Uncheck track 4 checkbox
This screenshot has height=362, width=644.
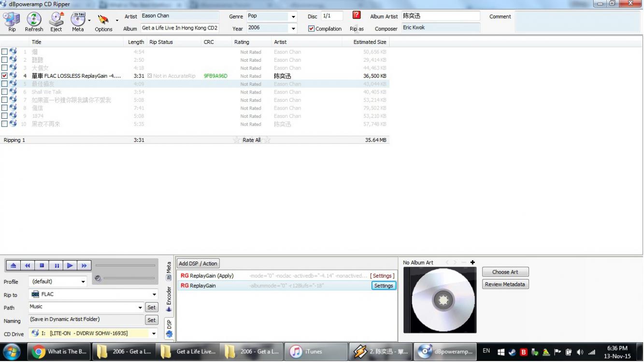pos(4,76)
